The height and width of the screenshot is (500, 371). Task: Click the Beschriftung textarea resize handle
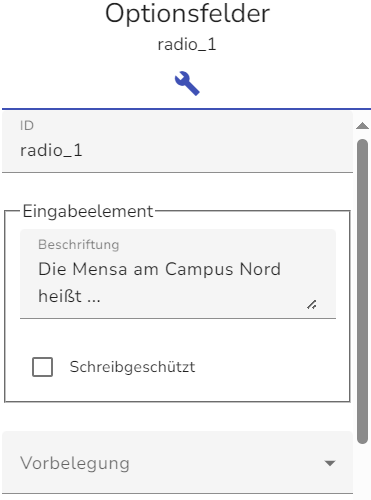[x=312, y=305]
